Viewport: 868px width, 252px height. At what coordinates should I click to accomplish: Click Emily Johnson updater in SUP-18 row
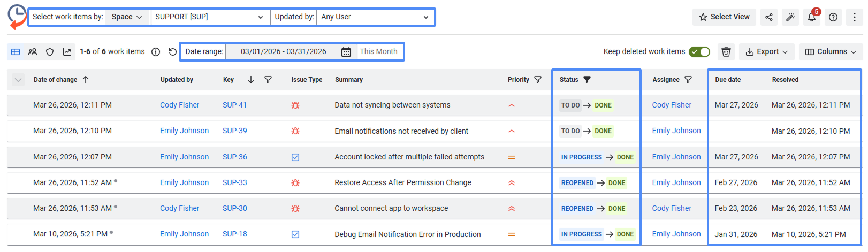click(x=184, y=234)
